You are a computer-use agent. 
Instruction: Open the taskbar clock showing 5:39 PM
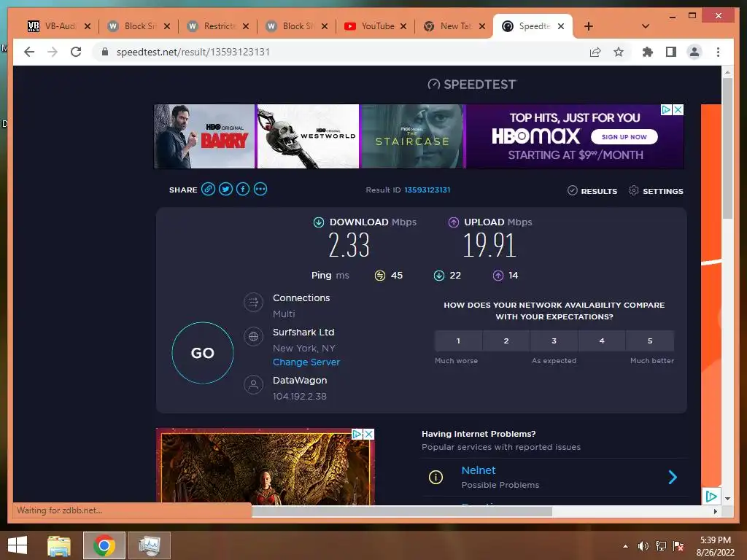click(715, 546)
